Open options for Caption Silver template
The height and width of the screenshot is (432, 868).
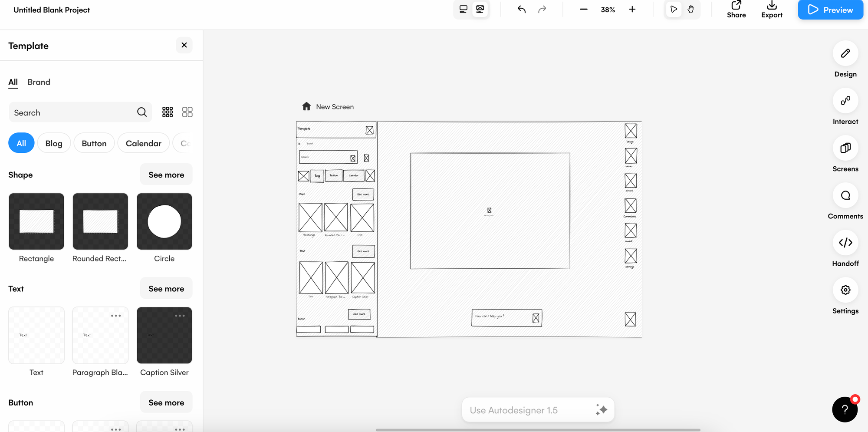180,316
